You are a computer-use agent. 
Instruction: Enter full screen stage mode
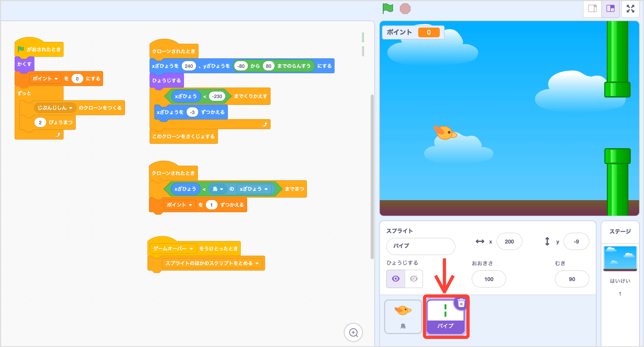[x=630, y=9]
